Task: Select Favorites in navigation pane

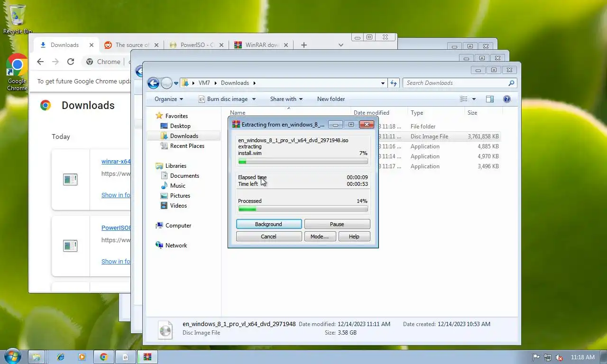Action: coord(176,116)
